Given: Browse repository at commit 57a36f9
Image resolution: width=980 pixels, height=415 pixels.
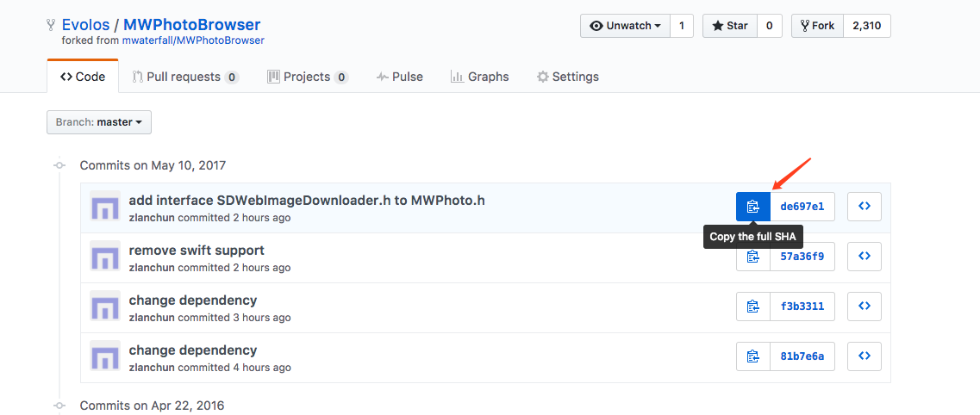Looking at the screenshot, I should click(865, 257).
